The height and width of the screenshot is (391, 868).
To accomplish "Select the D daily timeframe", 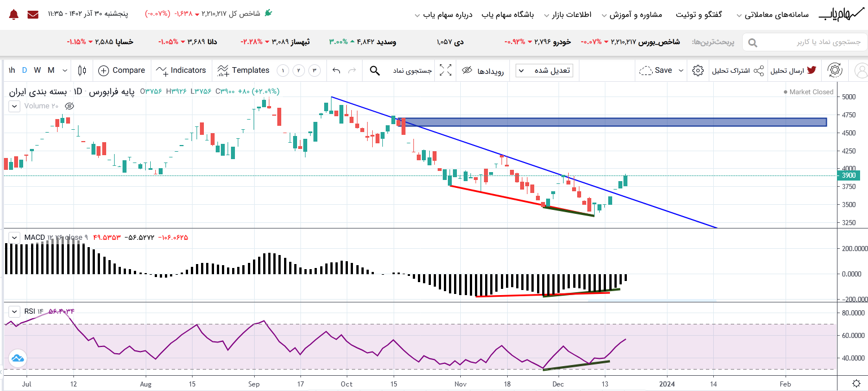I will [x=24, y=71].
